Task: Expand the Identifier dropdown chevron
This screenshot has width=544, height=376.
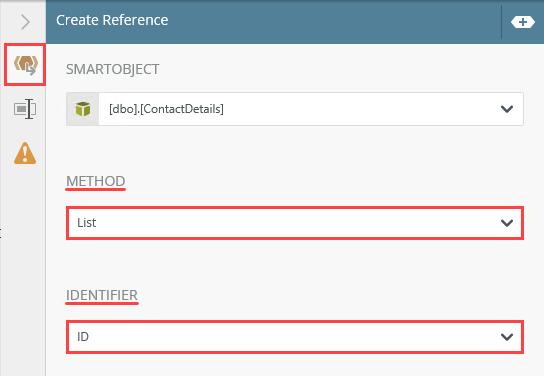Action: coord(507,336)
